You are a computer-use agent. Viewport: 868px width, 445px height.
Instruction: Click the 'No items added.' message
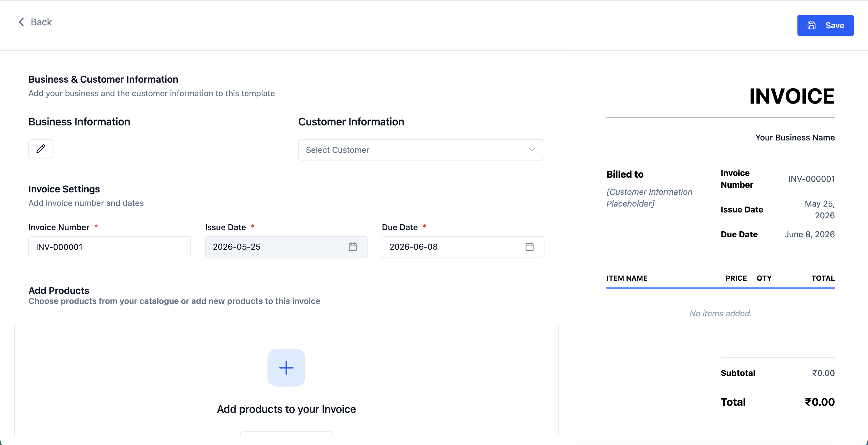720,313
